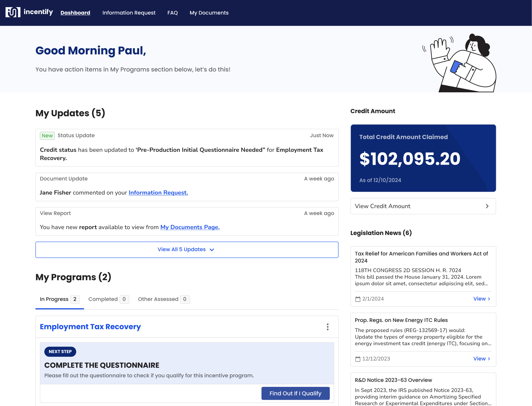Image resolution: width=532 pixels, height=406 pixels.
Task: Click the Good Morning Paul greeting
Action: pos(91,51)
